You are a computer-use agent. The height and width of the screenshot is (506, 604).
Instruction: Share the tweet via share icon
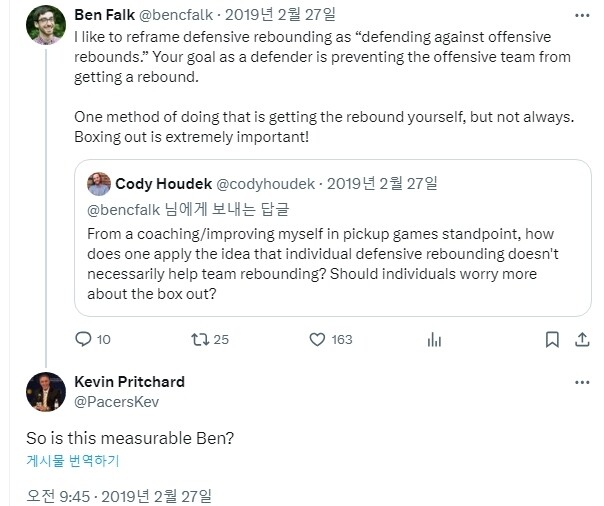(x=582, y=340)
